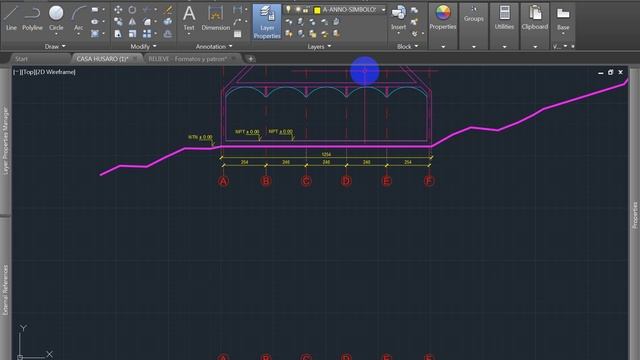Open the Properties color wheel panel

point(442,18)
